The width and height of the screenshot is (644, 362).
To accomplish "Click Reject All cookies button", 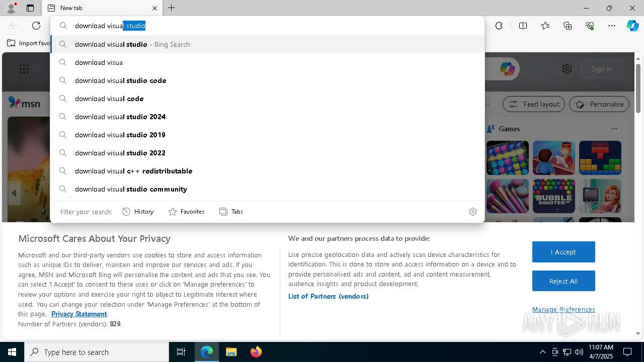I will pyautogui.click(x=563, y=281).
